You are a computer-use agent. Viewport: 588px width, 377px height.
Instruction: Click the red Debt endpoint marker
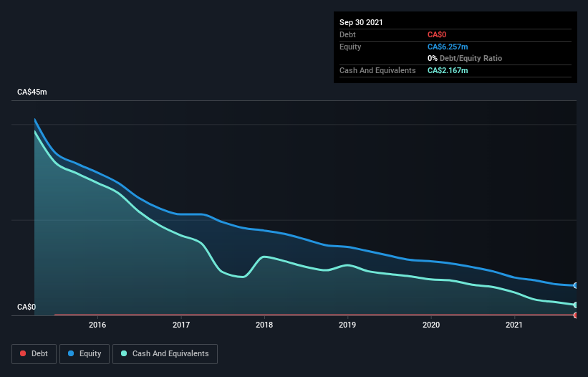pyautogui.click(x=576, y=315)
